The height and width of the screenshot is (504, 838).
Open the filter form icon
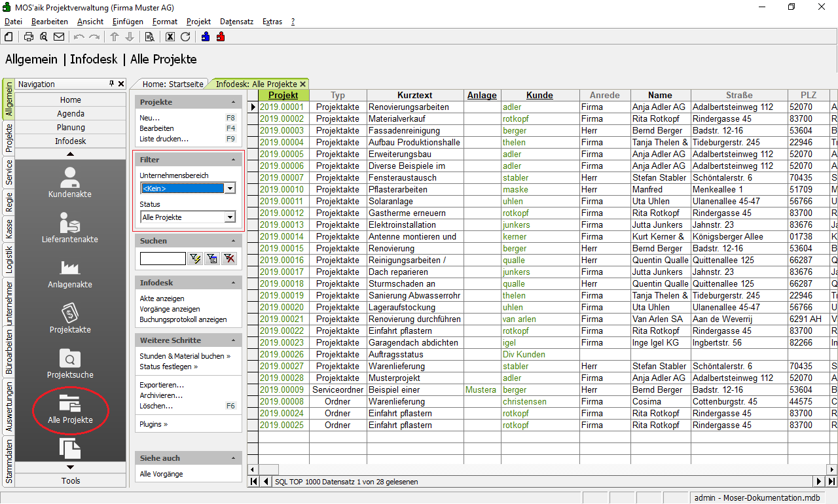coord(211,259)
